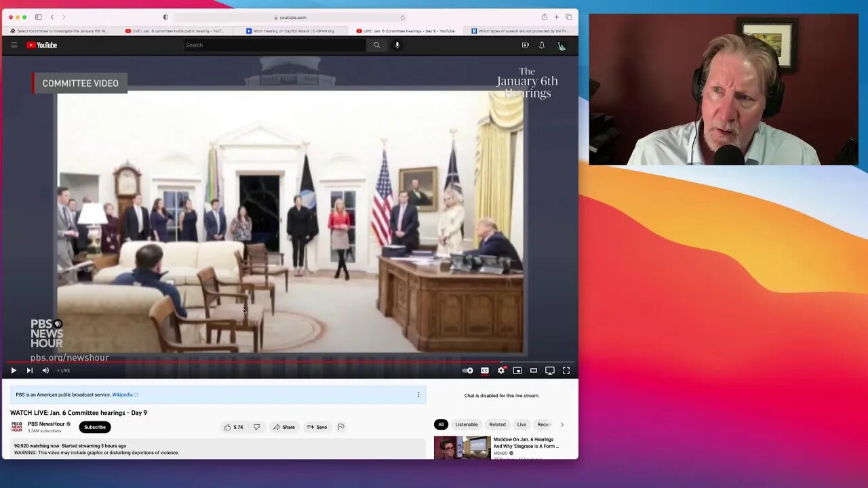Enter full screen video mode
The height and width of the screenshot is (488, 868).
click(566, 371)
